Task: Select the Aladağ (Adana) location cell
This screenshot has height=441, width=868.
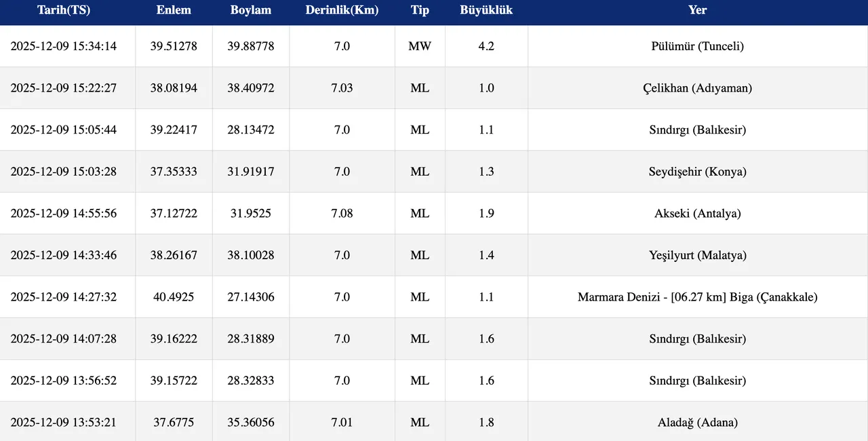Action: coord(697,423)
